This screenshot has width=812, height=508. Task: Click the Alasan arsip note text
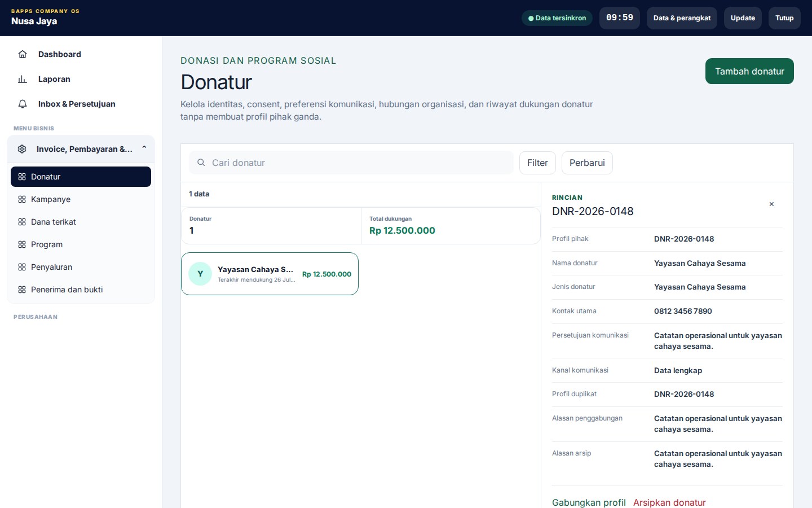point(718,459)
